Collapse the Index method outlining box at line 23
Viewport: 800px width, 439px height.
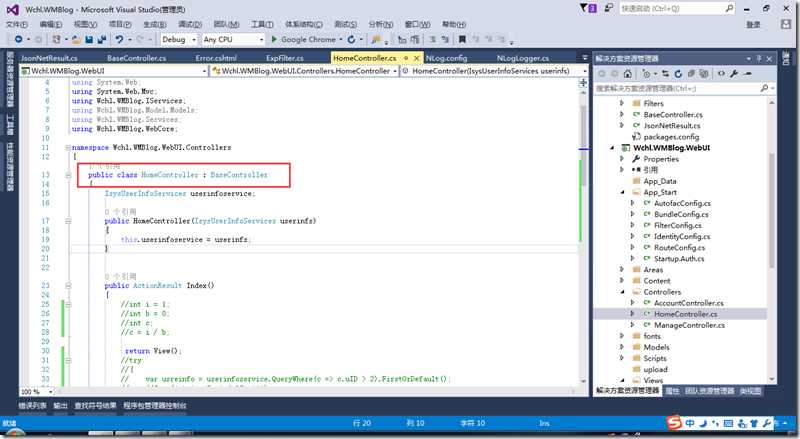pos(68,286)
